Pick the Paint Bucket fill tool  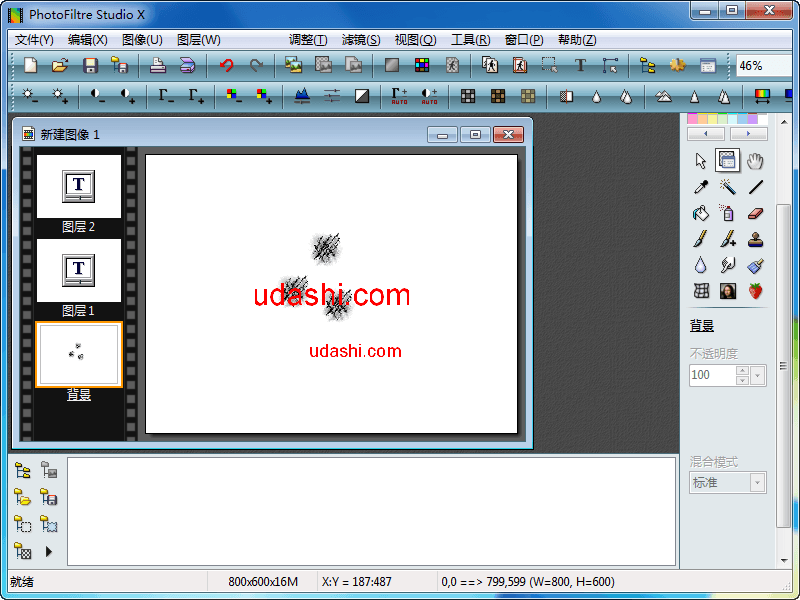click(x=701, y=213)
